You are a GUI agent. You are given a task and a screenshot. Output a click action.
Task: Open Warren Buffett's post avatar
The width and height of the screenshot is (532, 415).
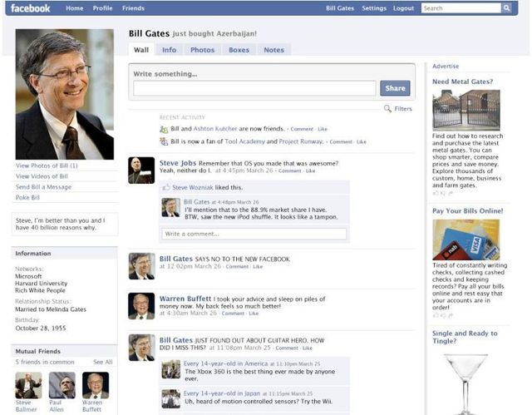click(141, 305)
